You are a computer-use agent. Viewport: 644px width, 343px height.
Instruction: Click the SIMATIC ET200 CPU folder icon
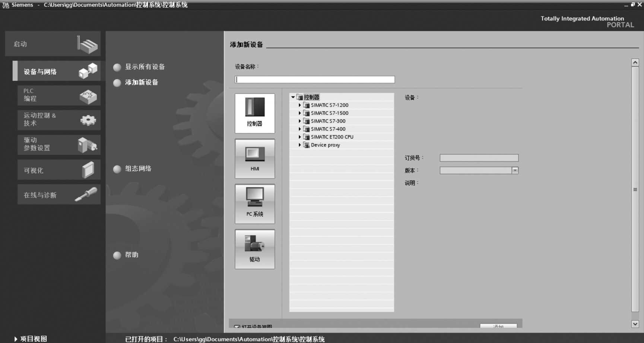tap(307, 137)
